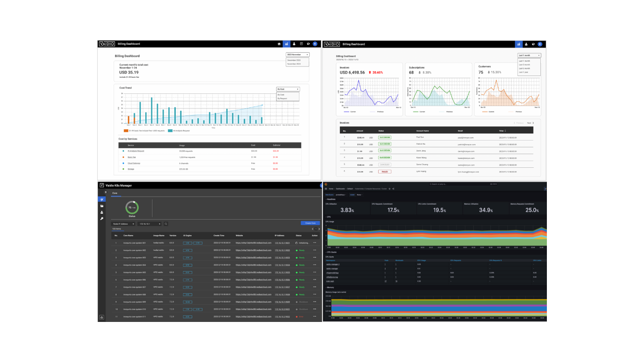Open user icon in K8s Manager sidebar
Image resolution: width=644 pixels, height=362 pixels.
click(x=101, y=212)
